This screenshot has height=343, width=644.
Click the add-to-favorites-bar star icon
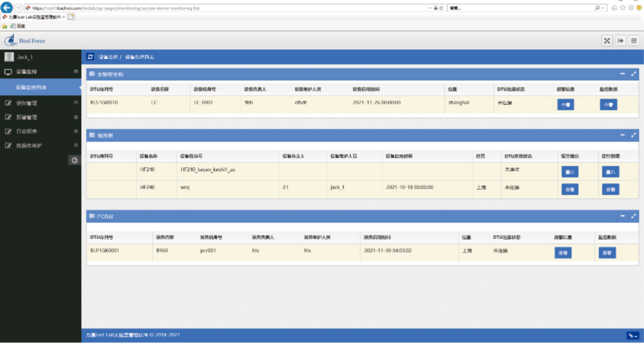pos(5,26)
